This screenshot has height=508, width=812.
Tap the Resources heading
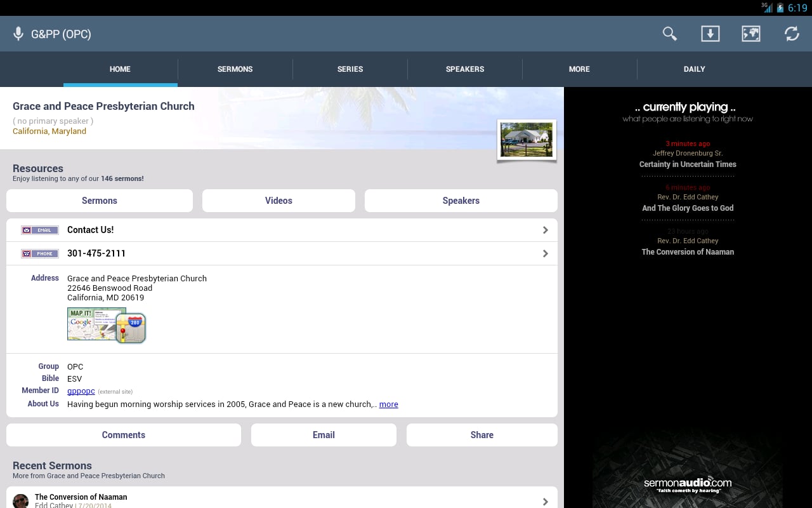tap(38, 168)
